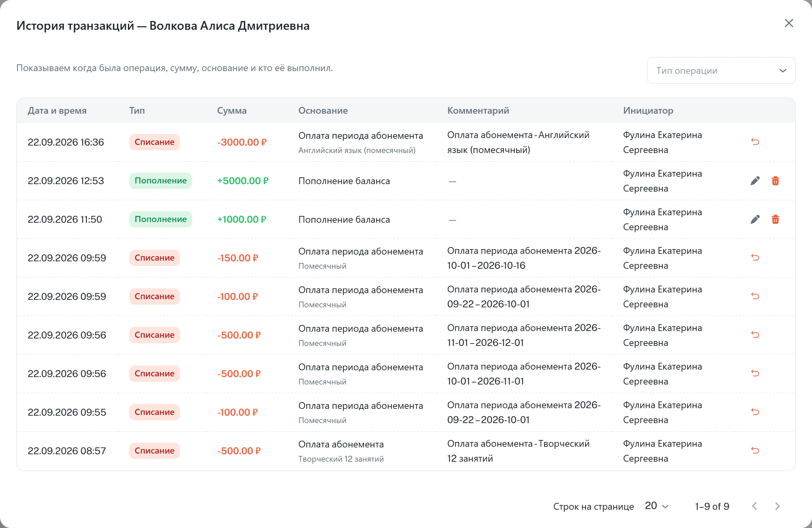Edit the +5000.00 ₽ top-up transaction

click(x=755, y=180)
